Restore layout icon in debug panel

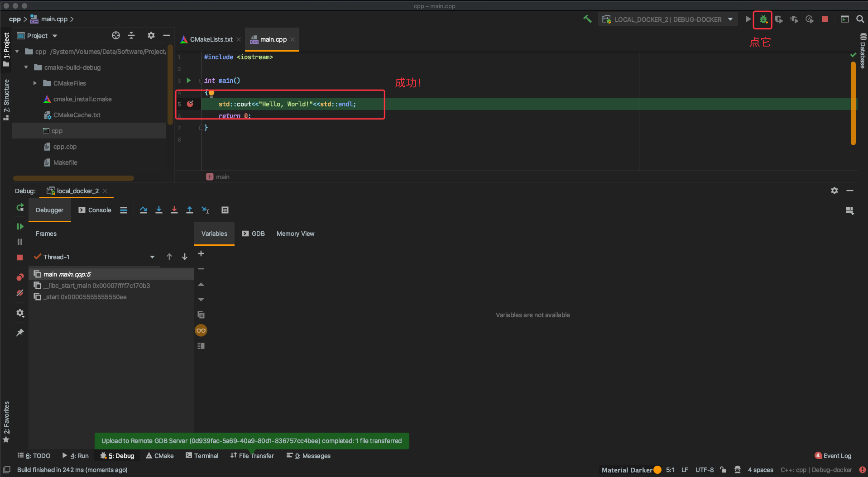(x=850, y=210)
